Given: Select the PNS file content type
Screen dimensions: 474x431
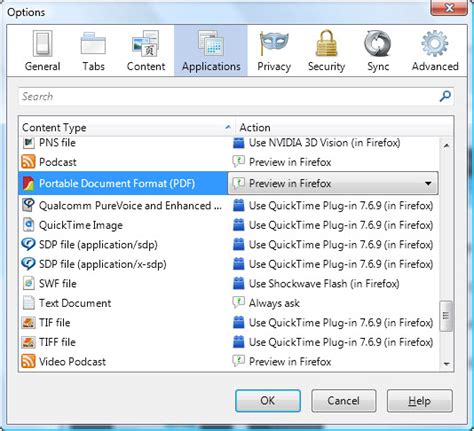Looking at the screenshot, I should coord(57,143).
